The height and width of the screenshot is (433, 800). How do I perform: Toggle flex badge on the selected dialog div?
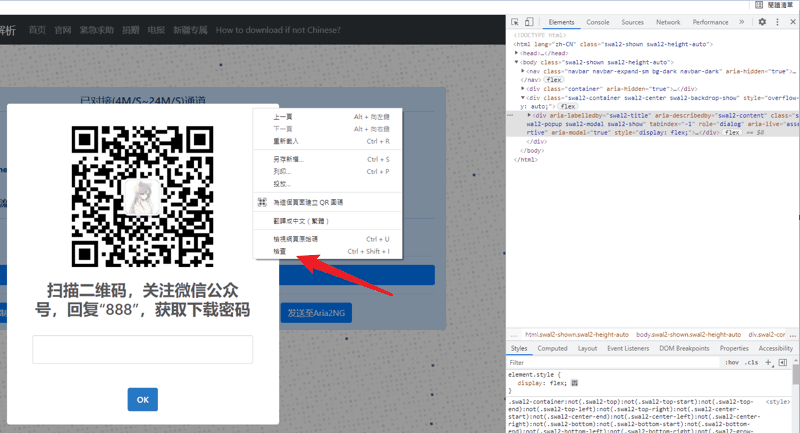(732, 133)
